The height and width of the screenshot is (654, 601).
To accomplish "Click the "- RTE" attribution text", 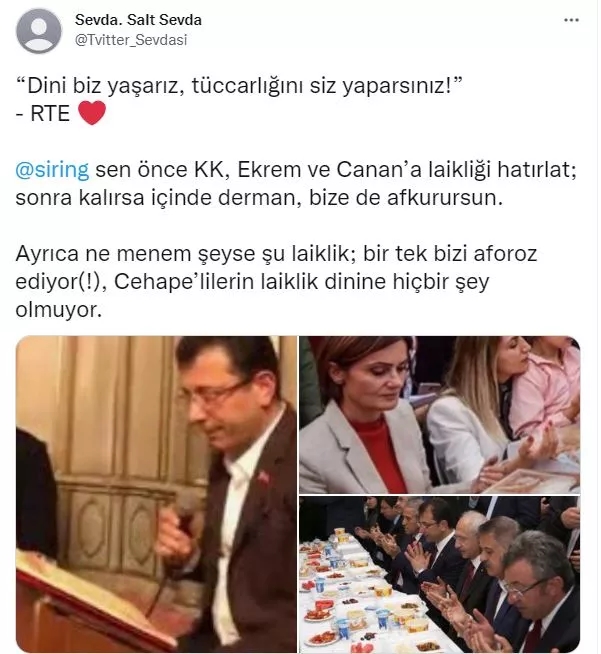I will click(43, 113).
